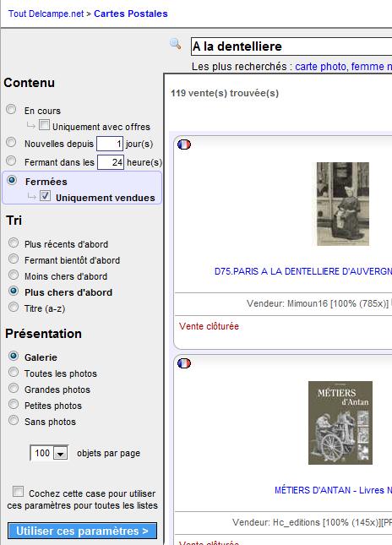
Task: Choose 'Sans photos' presentation
Action: pyautogui.click(x=14, y=420)
